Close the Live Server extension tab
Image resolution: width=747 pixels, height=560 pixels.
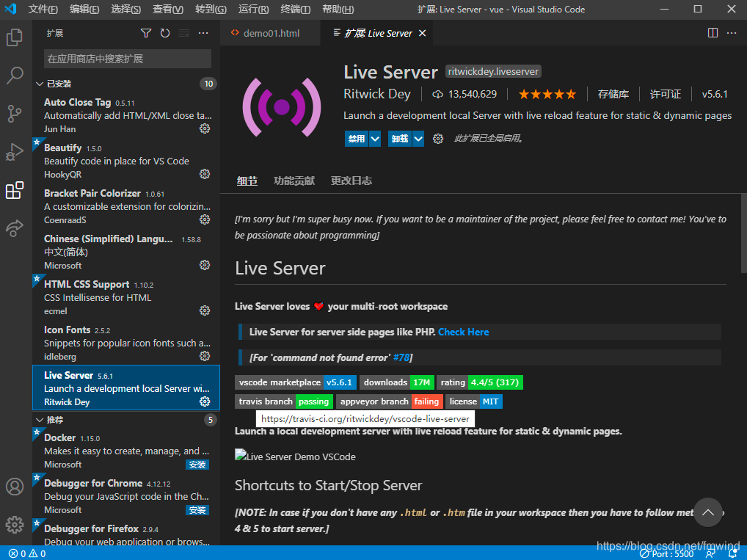422,33
